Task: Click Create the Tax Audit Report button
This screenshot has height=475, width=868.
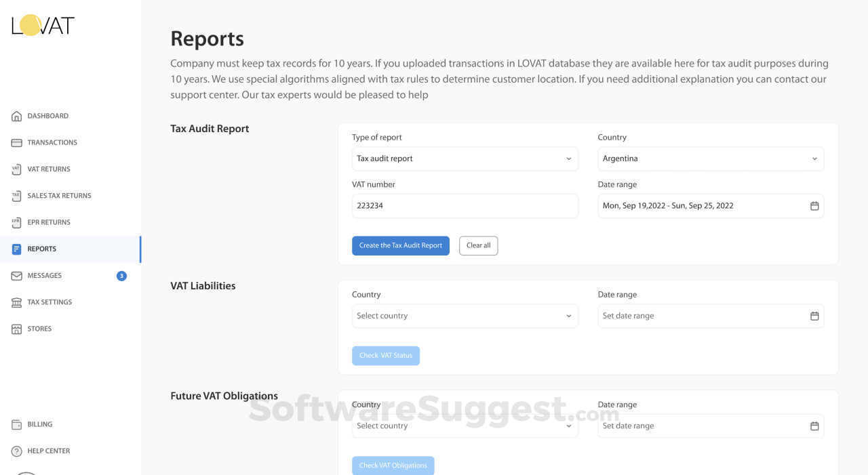Action: [400, 245]
